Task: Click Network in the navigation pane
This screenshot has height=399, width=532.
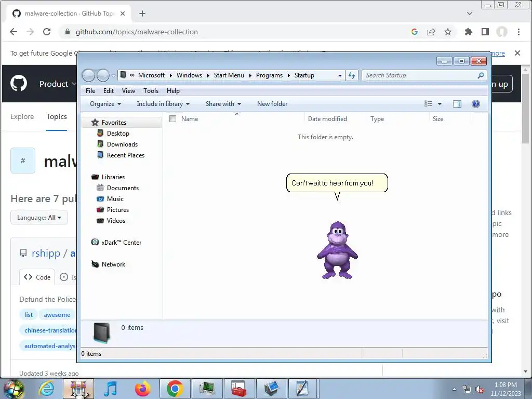Action: 109,264
